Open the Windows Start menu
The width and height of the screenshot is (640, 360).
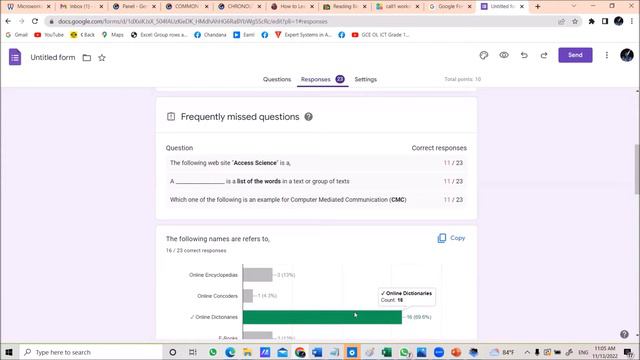pyautogui.click(x=9, y=352)
